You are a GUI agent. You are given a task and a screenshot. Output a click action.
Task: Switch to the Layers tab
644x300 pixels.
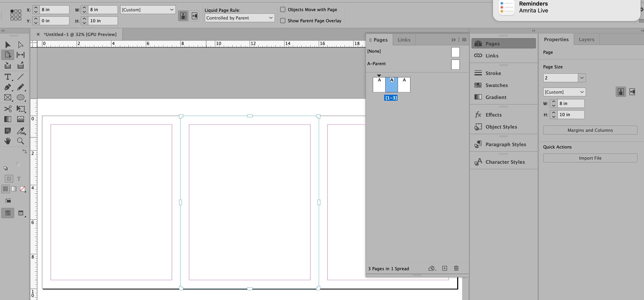tap(586, 39)
